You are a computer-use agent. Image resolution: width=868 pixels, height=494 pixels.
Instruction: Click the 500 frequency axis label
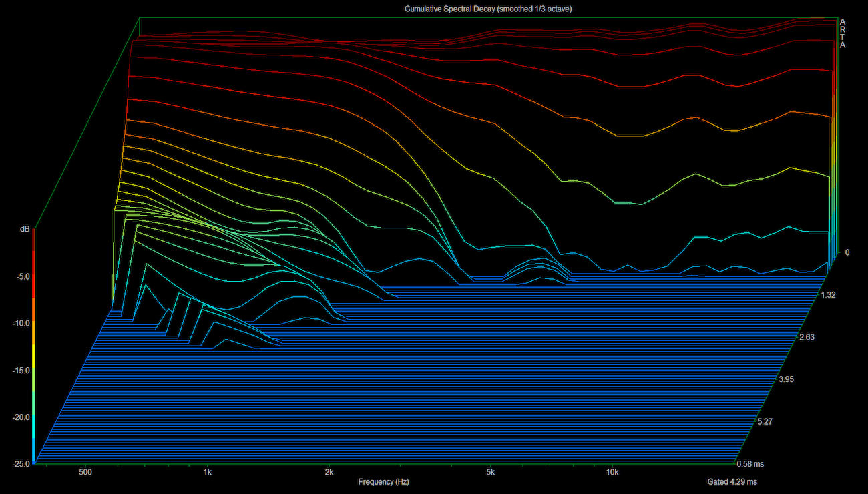[85, 472]
